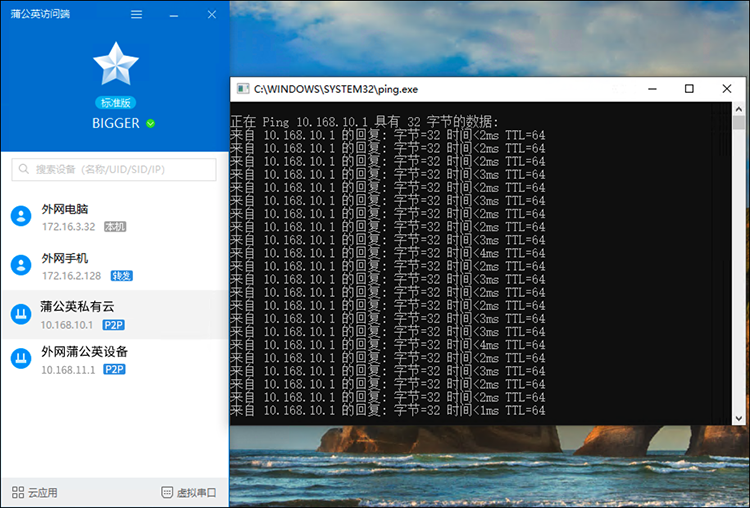This screenshot has width=750, height=508.
Task: Click the magnifier search icon
Action: [23, 169]
